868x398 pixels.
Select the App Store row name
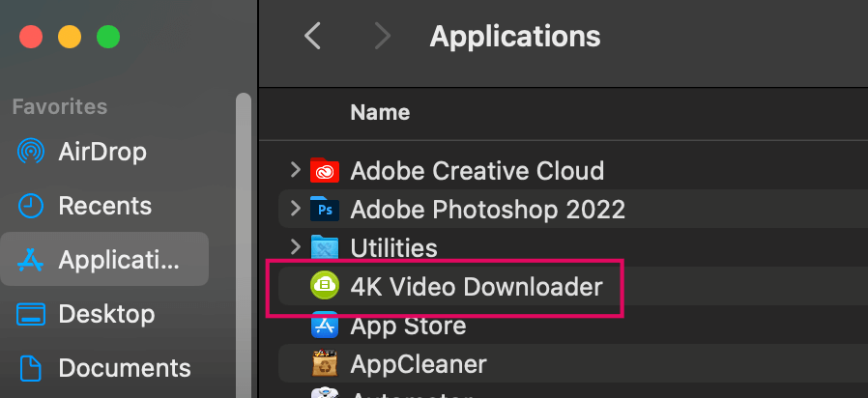pos(408,327)
